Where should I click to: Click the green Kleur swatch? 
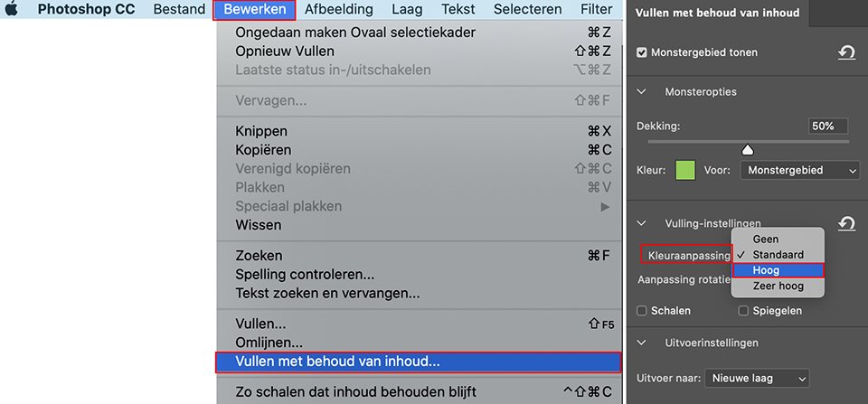tap(685, 171)
